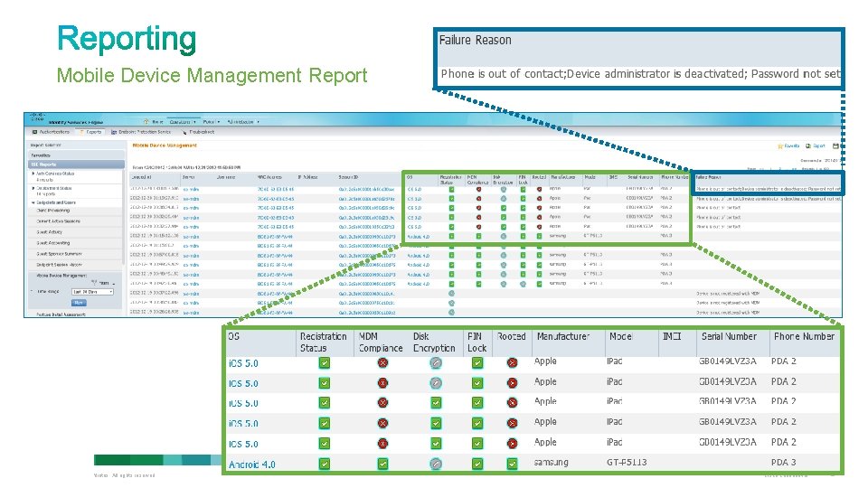
Task: Click the Run button in sidebar
Action: 79,303
